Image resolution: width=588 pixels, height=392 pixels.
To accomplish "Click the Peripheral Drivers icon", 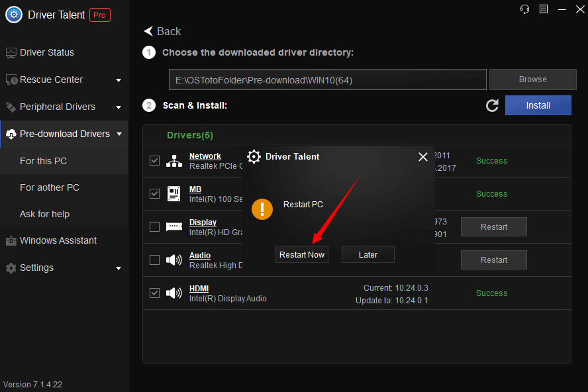I will [x=11, y=107].
